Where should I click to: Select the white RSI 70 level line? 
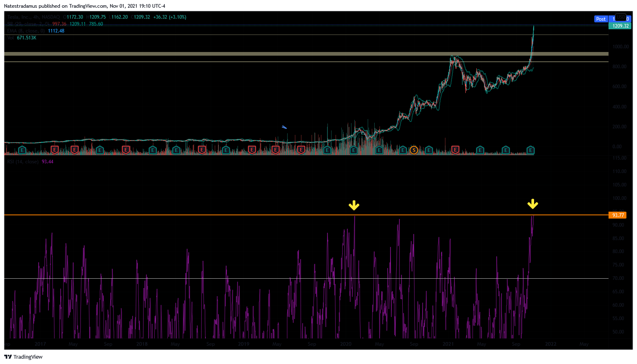point(306,278)
